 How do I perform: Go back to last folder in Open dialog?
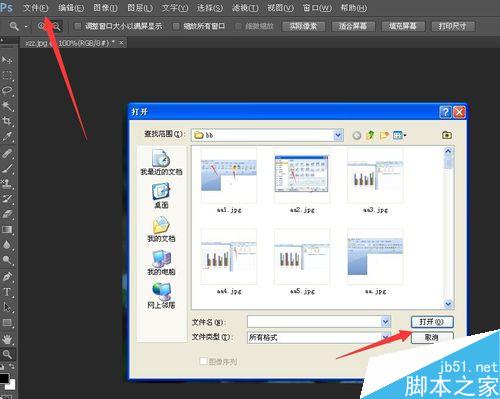click(357, 135)
